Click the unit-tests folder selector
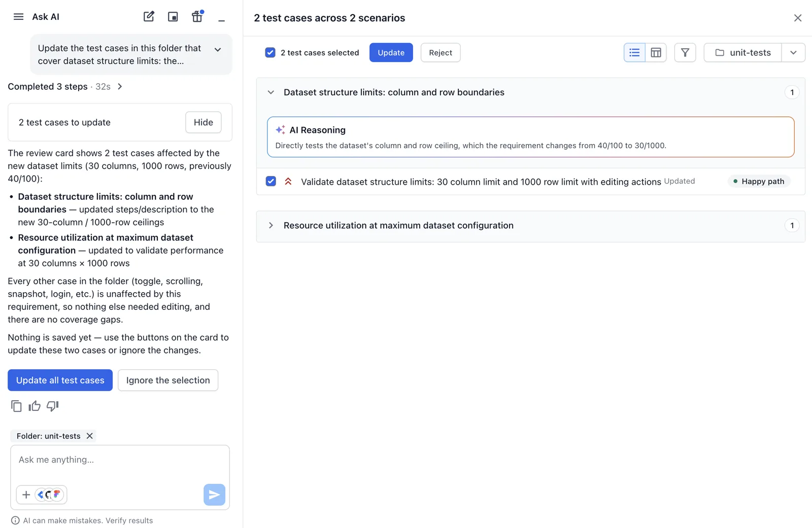 [x=743, y=53]
